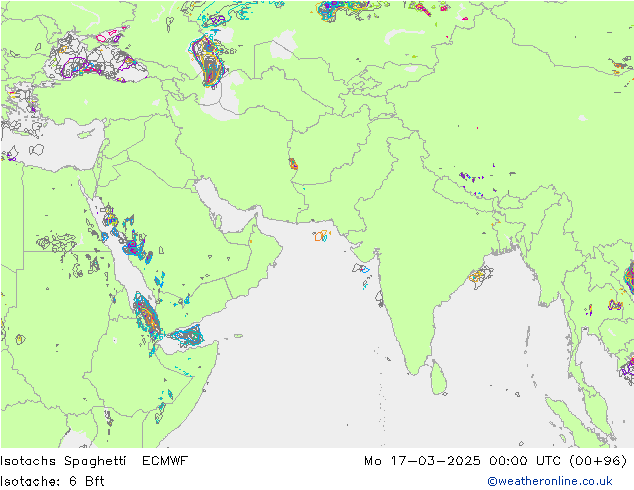634x490 pixels.
Task: Click the Sri Lanka island on the map
Action: click(438, 378)
